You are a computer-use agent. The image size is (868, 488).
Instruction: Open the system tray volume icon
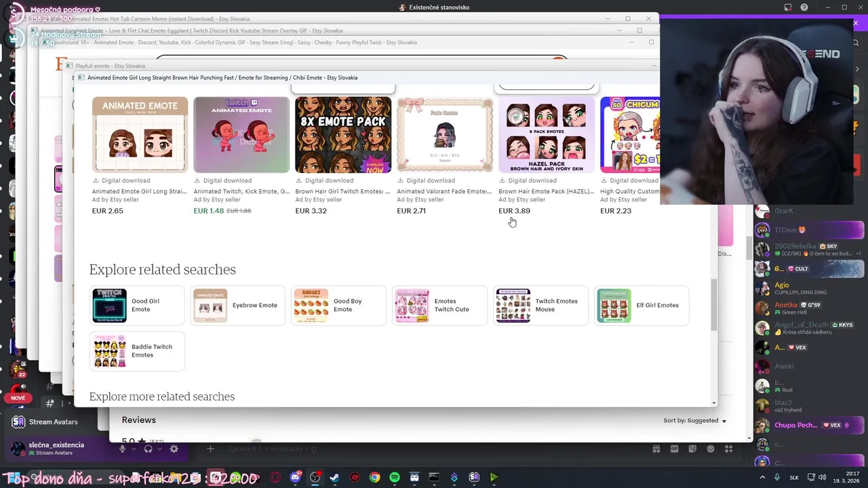click(x=822, y=477)
